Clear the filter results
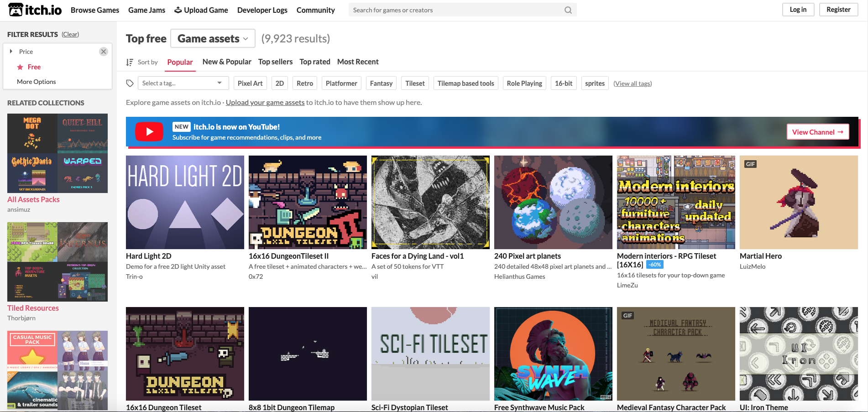 click(70, 34)
